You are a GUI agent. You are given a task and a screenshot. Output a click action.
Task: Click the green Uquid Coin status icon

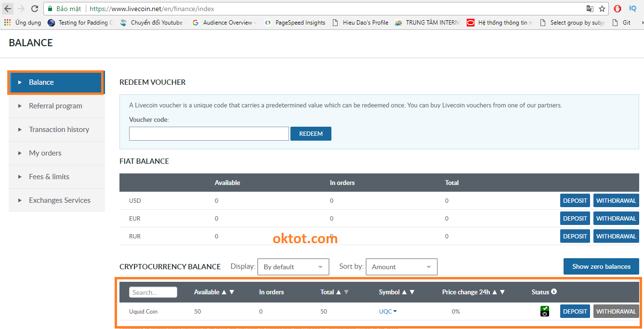tap(544, 311)
